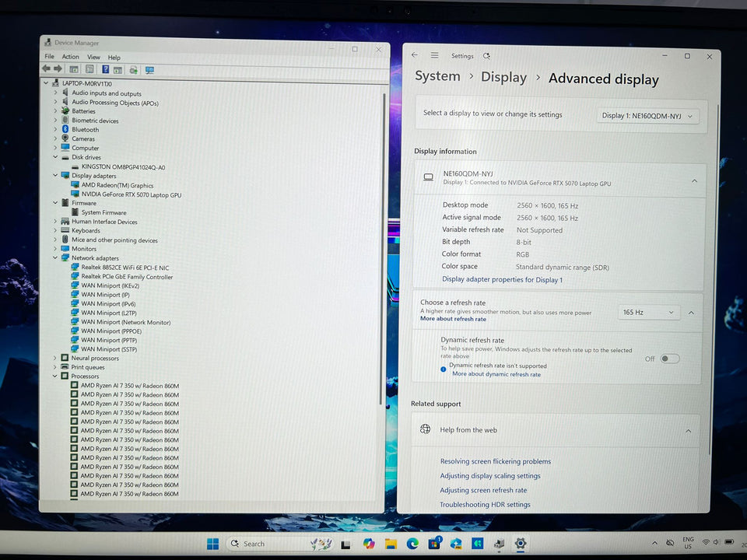
Task: Launch Microsoft Edge from the taskbar
Action: click(x=412, y=544)
